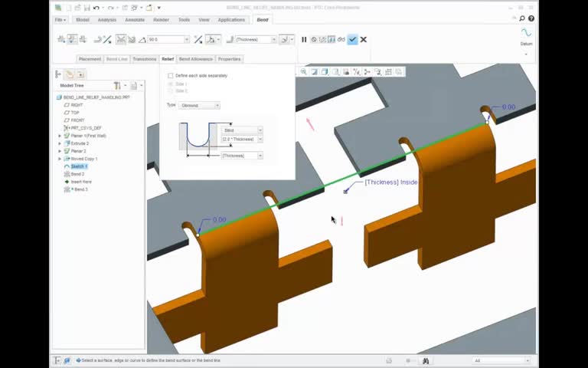Screen dimensions: 588x368
Task: Switch to the Tools ribbon tab
Action: click(184, 19)
